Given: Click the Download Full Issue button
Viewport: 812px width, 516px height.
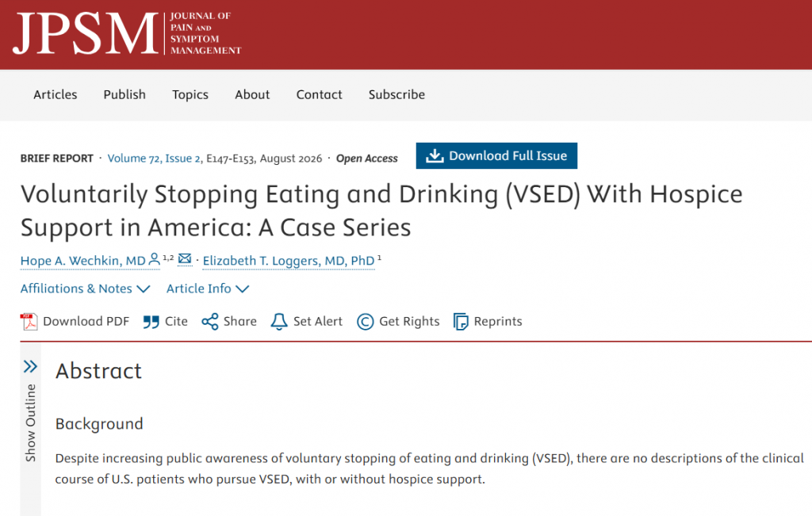Looking at the screenshot, I should (x=496, y=156).
